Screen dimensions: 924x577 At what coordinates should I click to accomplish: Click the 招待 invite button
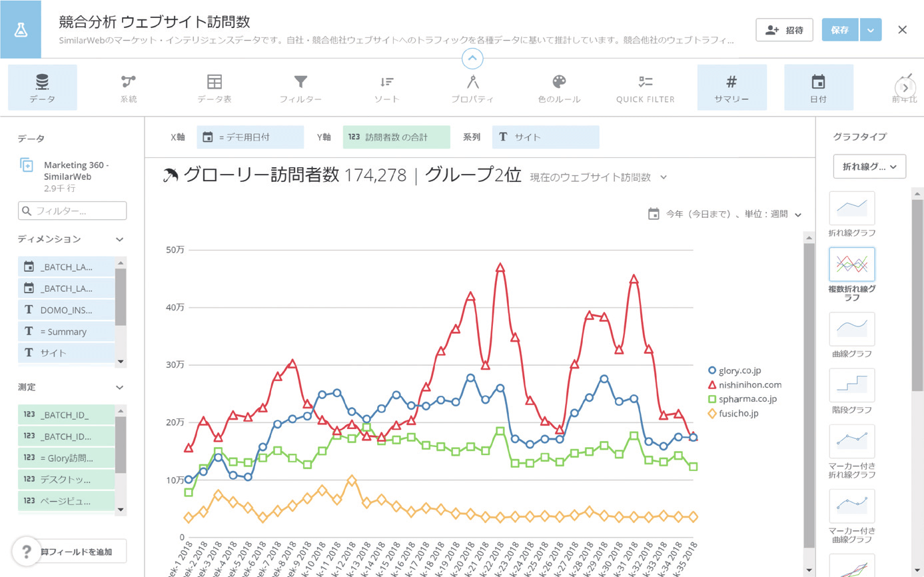pos(784,30)
